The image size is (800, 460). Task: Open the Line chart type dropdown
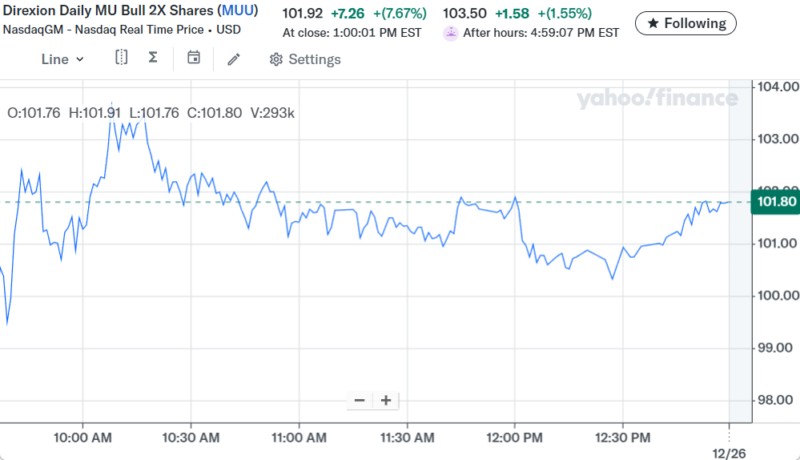(63, 59)
